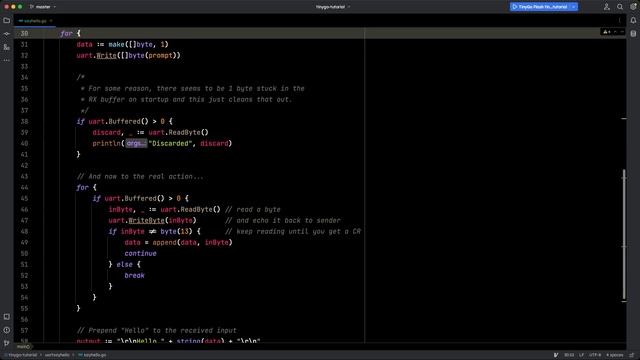Screen dimensions: 640x360
Task: Close the sayhello.go editor tab
Action: point(51,21)
